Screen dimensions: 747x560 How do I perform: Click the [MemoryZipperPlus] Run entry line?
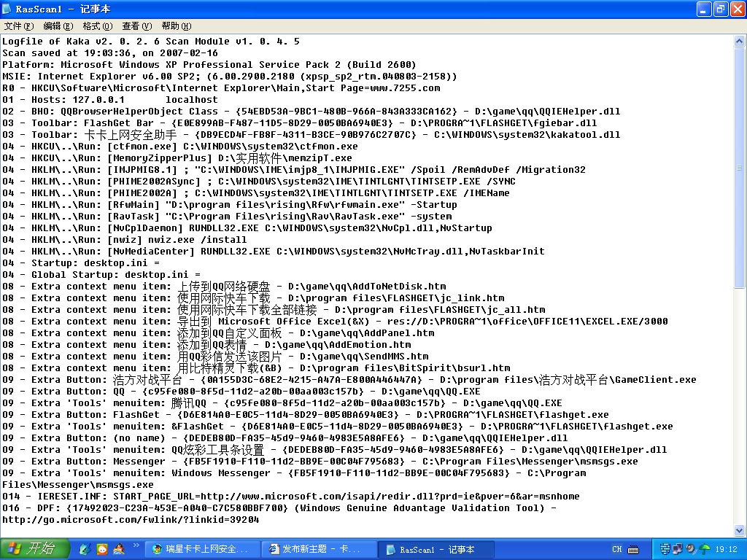coord(177,158)
